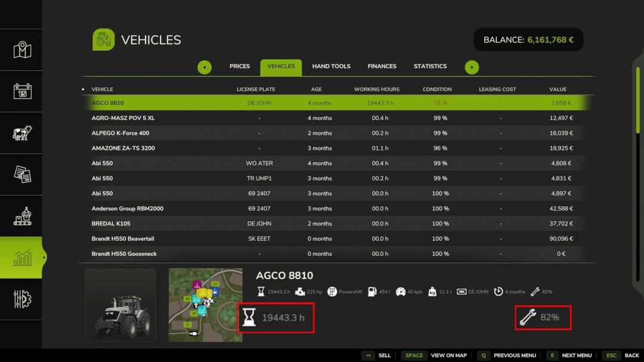The image size is (644, 362).
Task: Open the FINANCES tab
Action: [x=382, y=67]
